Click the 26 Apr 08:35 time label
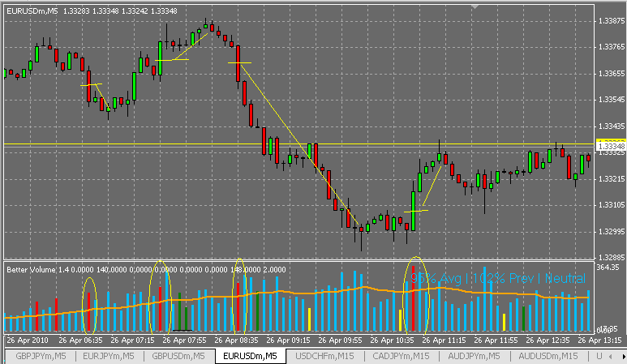627x364 pixels. tap(236, 340)
